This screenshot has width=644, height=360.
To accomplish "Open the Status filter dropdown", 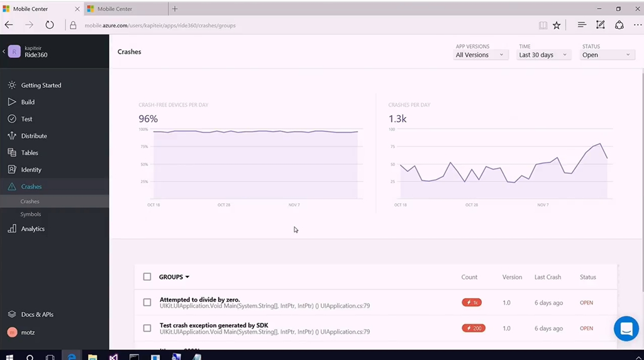I will click(606, 55).
